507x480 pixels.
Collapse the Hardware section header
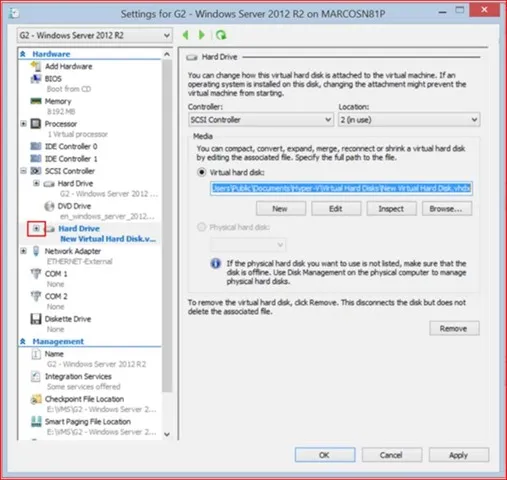(x=23, y=54)
